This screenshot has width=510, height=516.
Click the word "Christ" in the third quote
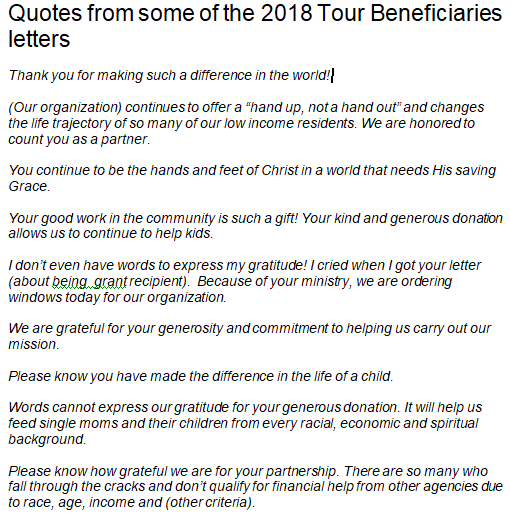(x=280, y=170)
